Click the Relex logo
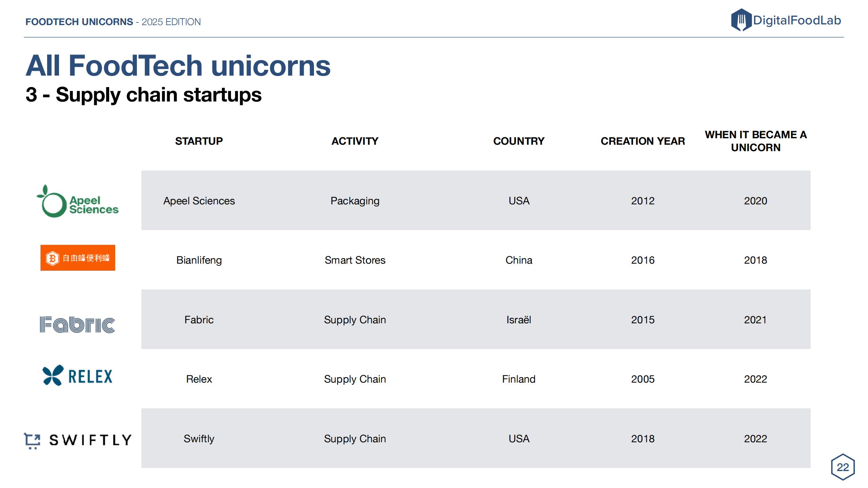This screenshot has width=868, height=488. tap(77, 375)
